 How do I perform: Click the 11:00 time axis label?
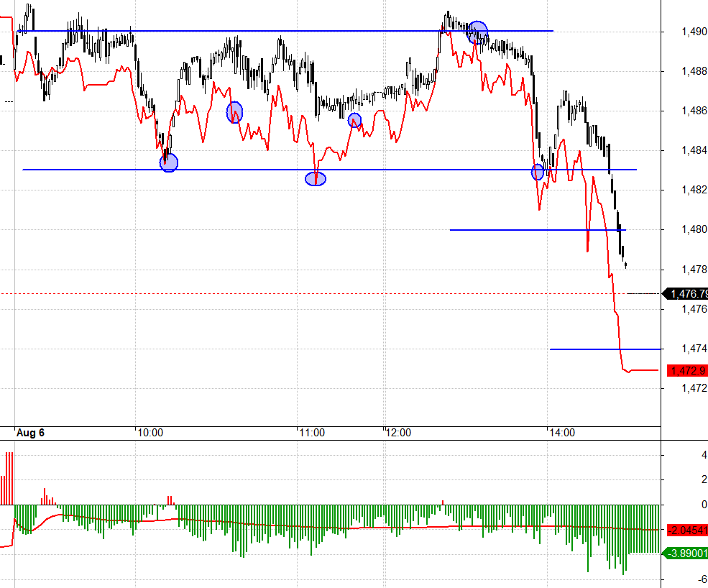coord(312,433)
